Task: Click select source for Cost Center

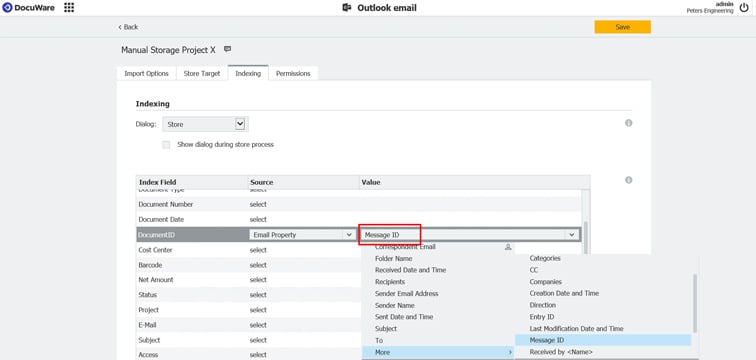Action: pyautogui.click(x=258, y=250)
